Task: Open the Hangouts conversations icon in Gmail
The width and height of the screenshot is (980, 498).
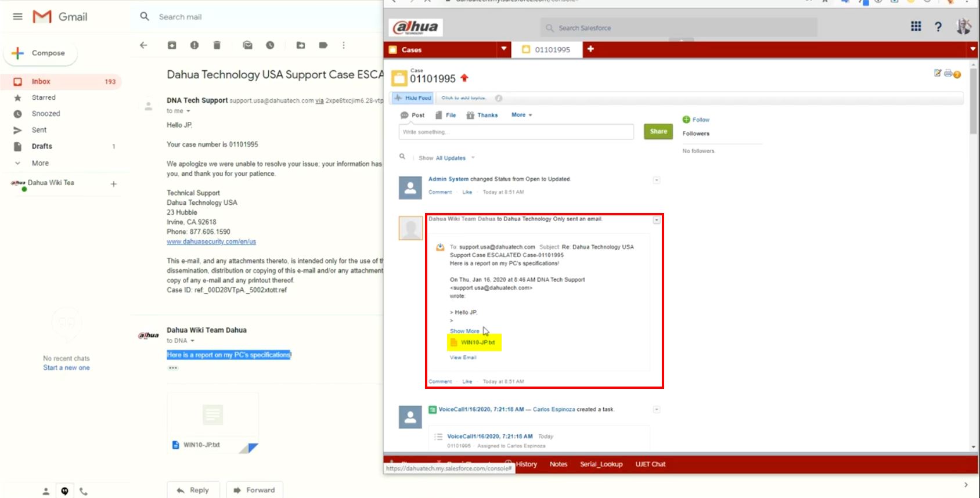Action: pyautogui.click(x=64, y=491)
